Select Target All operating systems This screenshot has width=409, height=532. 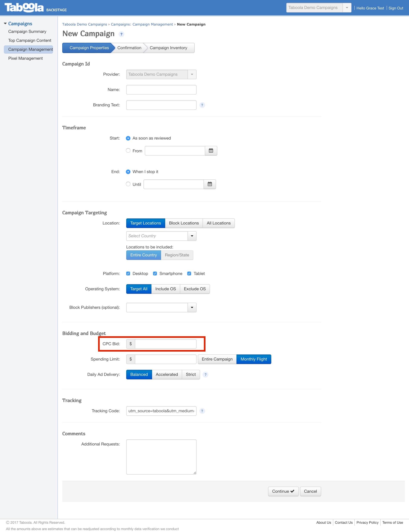click(x=139, y=289)
